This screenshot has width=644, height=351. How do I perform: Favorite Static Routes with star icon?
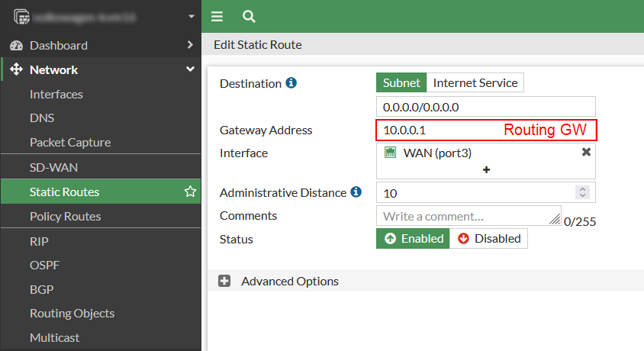pos(190,192)
